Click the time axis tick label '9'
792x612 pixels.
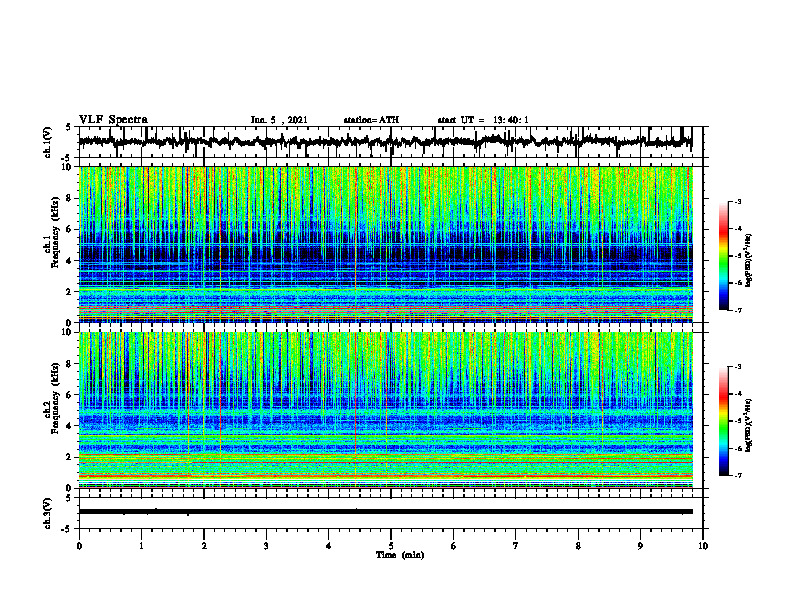pyautogui.click(x=640, y=546)
